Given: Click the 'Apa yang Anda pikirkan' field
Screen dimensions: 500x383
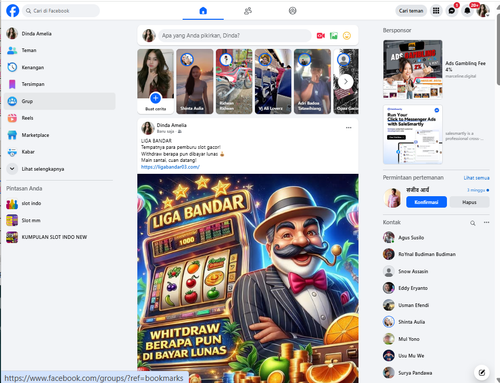Looking at the screenshot, I should [235, 35].
